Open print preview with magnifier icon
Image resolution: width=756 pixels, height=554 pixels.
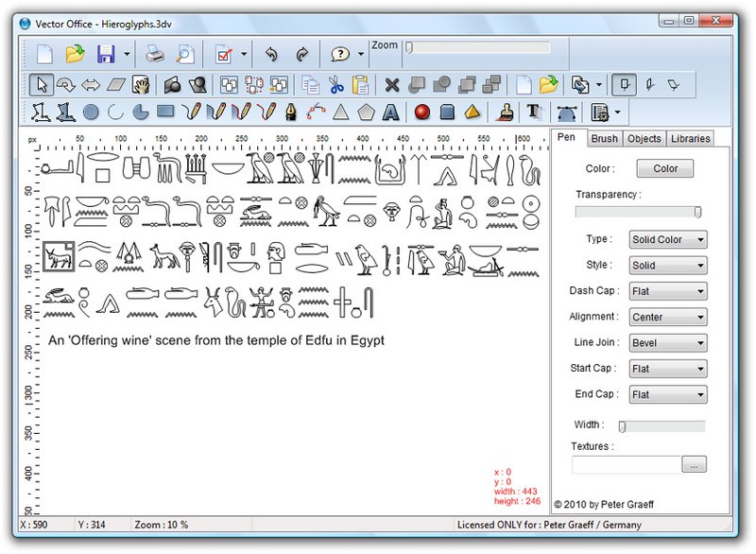pos(185,54)
